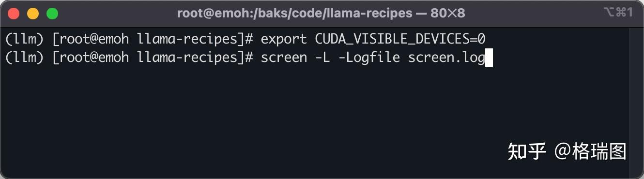Image resolution: width=644 pixels, height=179 pixels.
Task: Zoom the terminal with the green button
Action: 52,13
